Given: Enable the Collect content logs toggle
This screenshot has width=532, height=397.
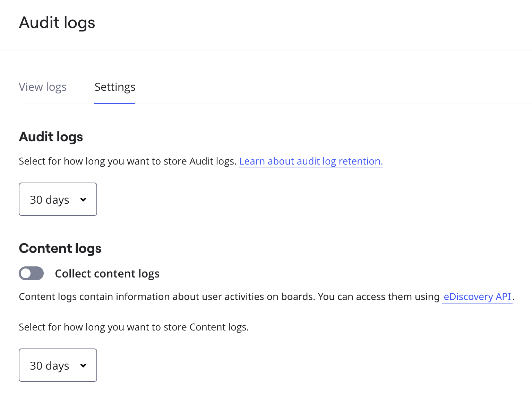Looking at the screenshot, I should click(x=31, y=273).
